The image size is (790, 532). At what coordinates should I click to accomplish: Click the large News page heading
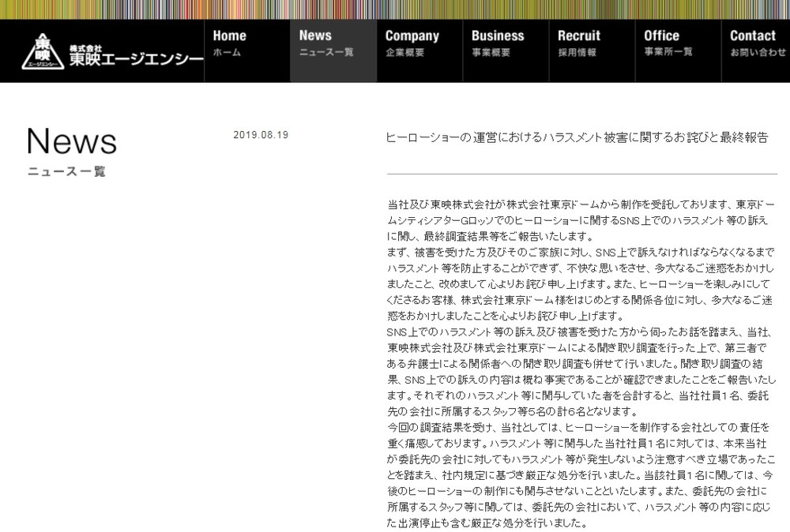point(72,142)
